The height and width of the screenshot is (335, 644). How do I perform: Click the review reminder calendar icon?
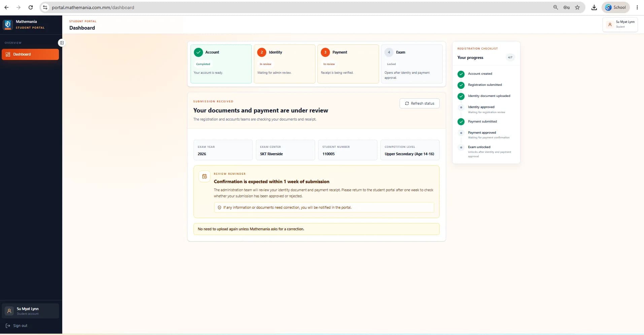[x=204, y=176]
